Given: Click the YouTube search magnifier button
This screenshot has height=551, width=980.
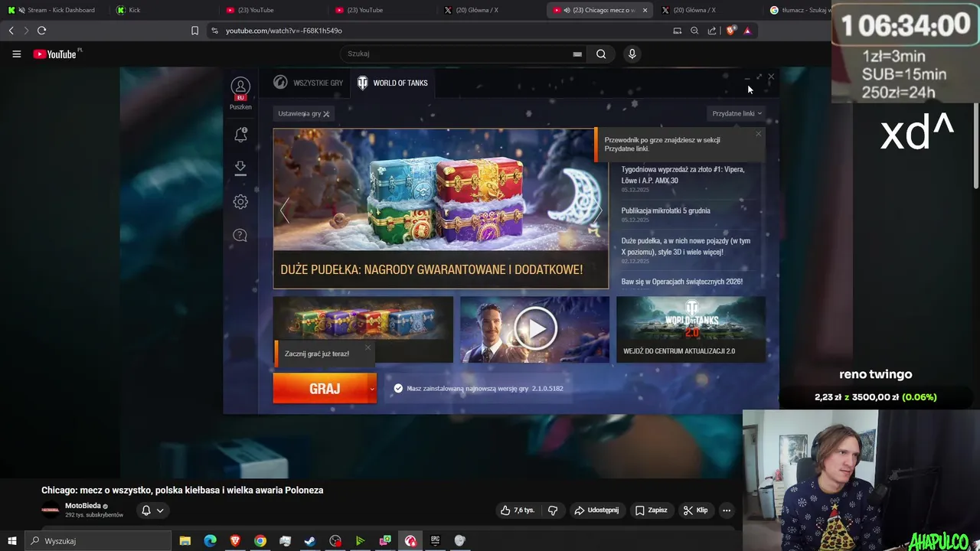Looking at the screenshot, I should (601, 54).
